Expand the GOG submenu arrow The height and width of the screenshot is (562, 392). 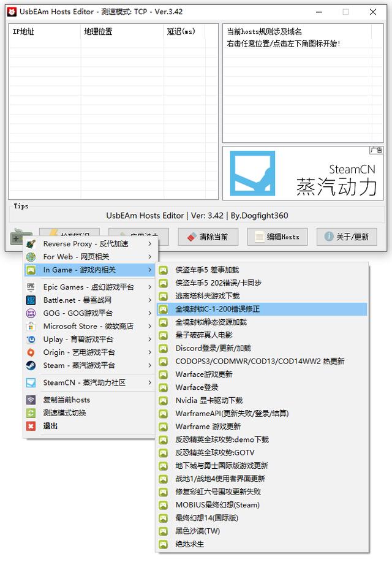point(150,313)
